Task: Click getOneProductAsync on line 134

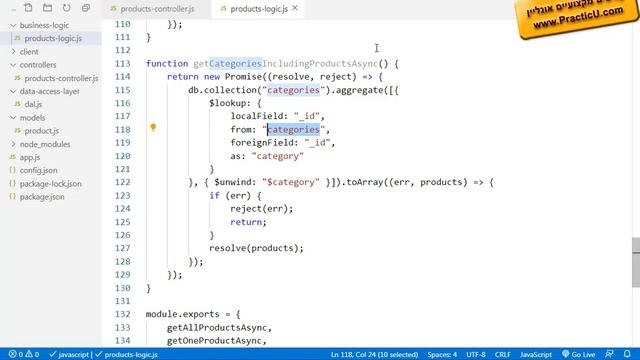Action: point(214,341)
